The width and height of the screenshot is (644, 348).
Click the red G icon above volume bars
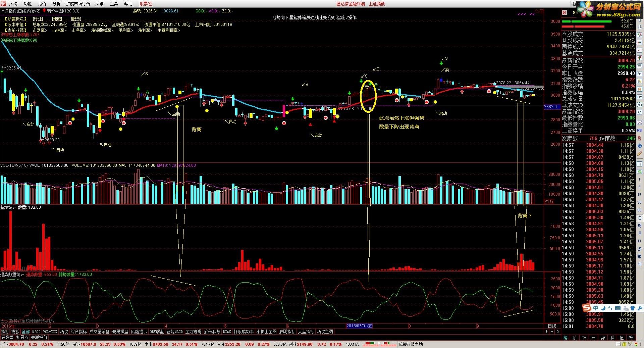click(x=565, y=12)
